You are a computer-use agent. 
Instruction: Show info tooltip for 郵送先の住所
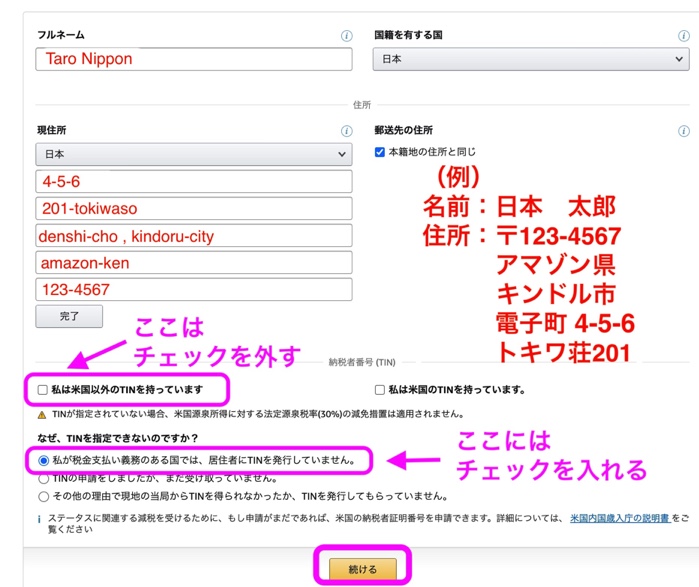683,131
